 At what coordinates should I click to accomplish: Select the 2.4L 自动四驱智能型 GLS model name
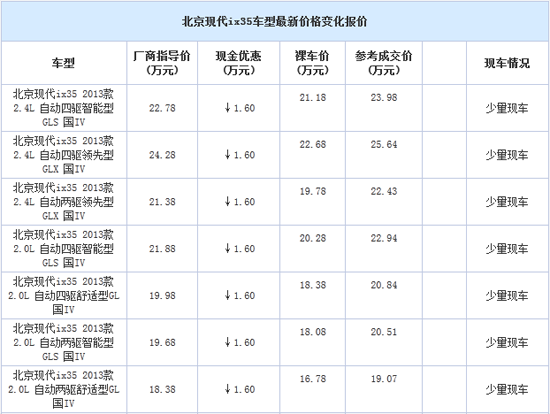tap(63, 108)
